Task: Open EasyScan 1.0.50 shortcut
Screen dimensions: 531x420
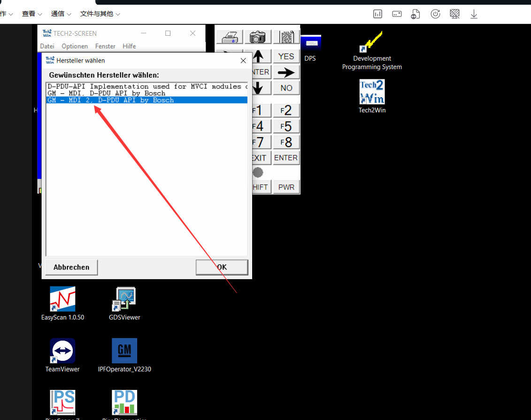Action: (x=62, y=299)
